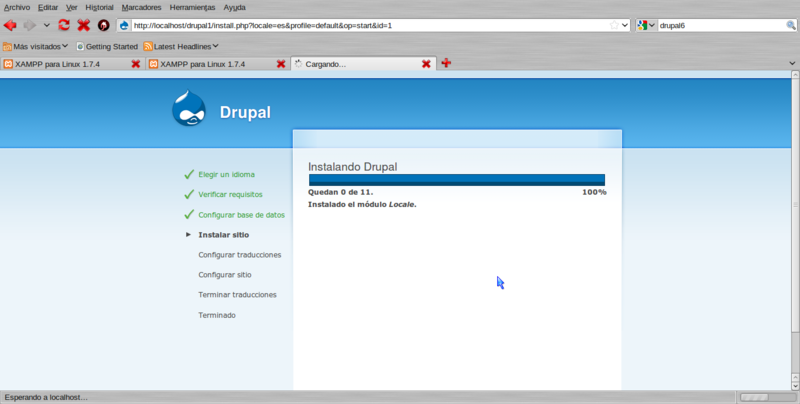Open the Marcadores menu
Screen dimensions: 800x404
[x=141, y=7]
